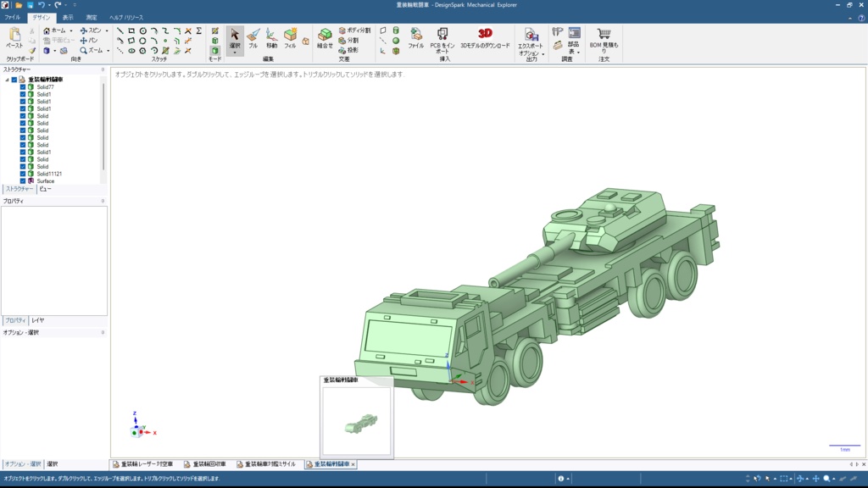This screenshot has height=488, width=868.
Task: Switch to the 測定 ribbon tab
Action: click(92, 18)
